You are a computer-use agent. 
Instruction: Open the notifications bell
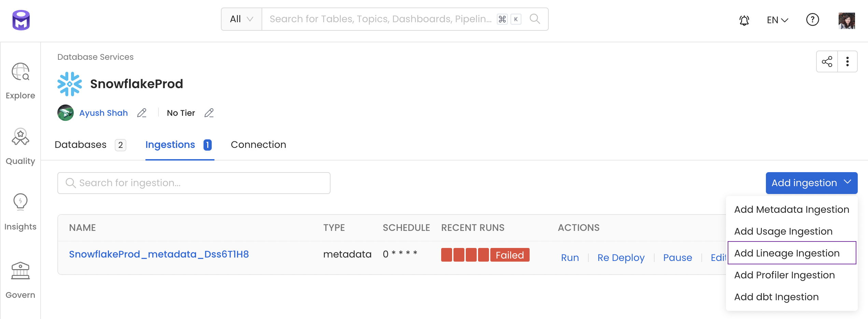tap(744, 20)
